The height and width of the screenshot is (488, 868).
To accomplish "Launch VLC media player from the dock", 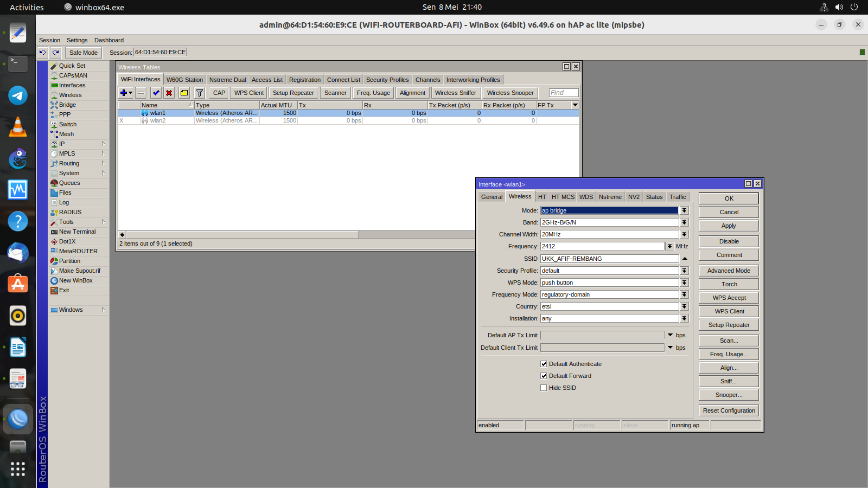I will (x=18, y=127).
